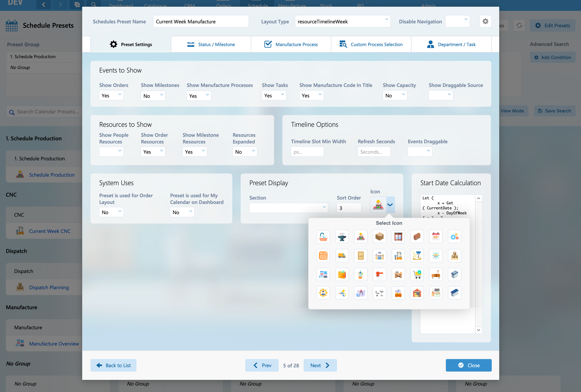Open the Show Capacity dropdown

(395, 96)
